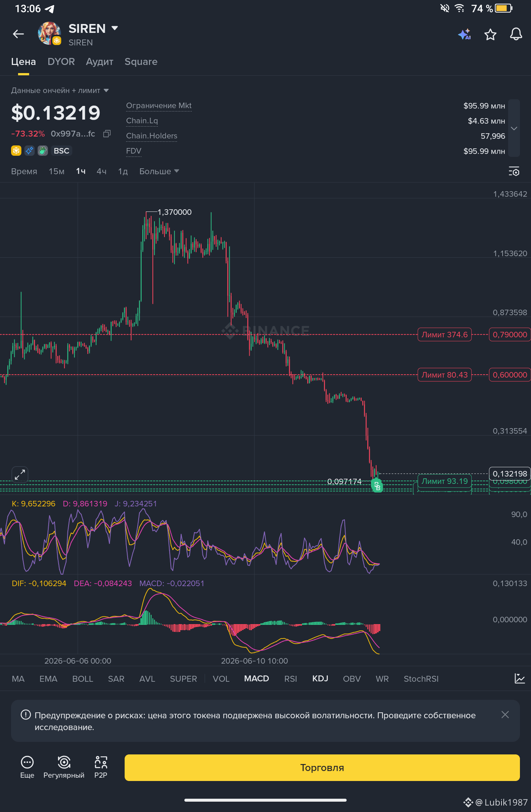Select the 1д timeframe

pos(123,171)
